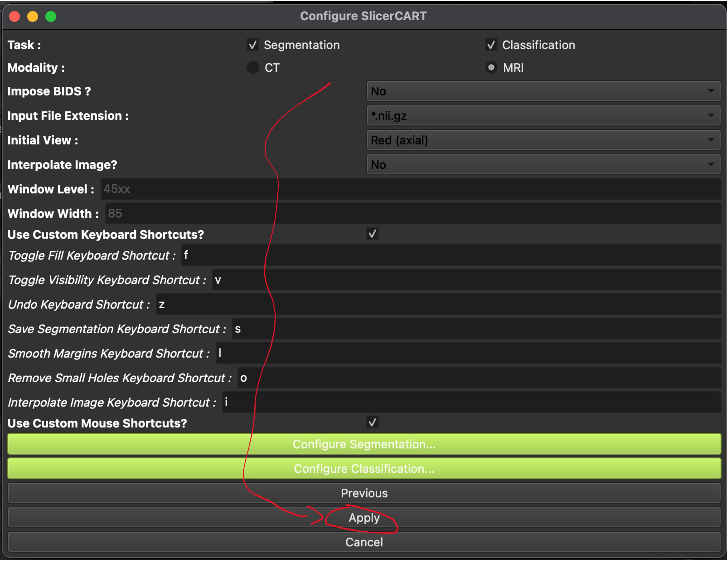Click the Interpolate Image shortcut field
This screenshot has height=561, width=728.
click(x=471, y=402)
